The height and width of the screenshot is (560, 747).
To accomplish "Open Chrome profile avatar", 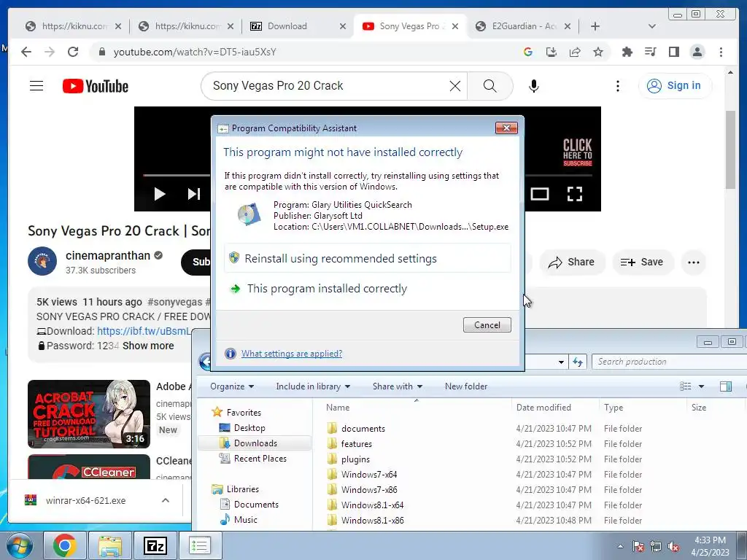I will coord(697,52).
